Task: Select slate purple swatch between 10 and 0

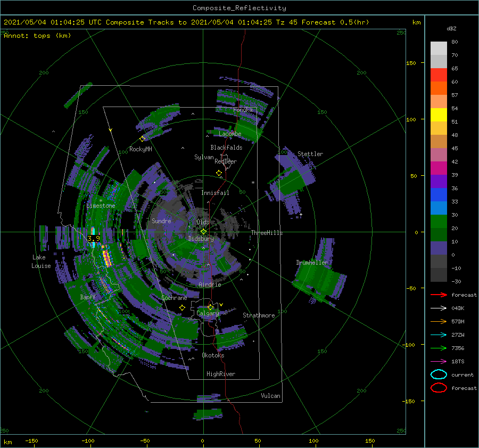Action: [439, 248]
